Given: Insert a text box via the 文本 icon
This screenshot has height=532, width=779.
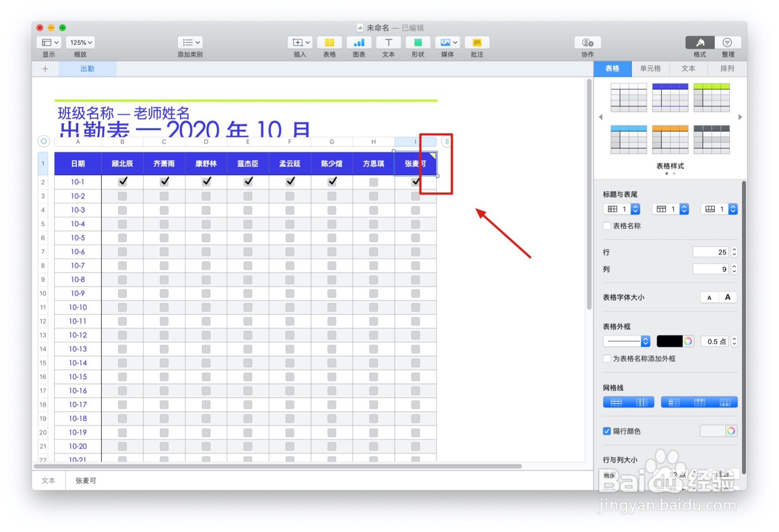Looking at the screenshot, I should pyautogui.click(x=389, y=42).
